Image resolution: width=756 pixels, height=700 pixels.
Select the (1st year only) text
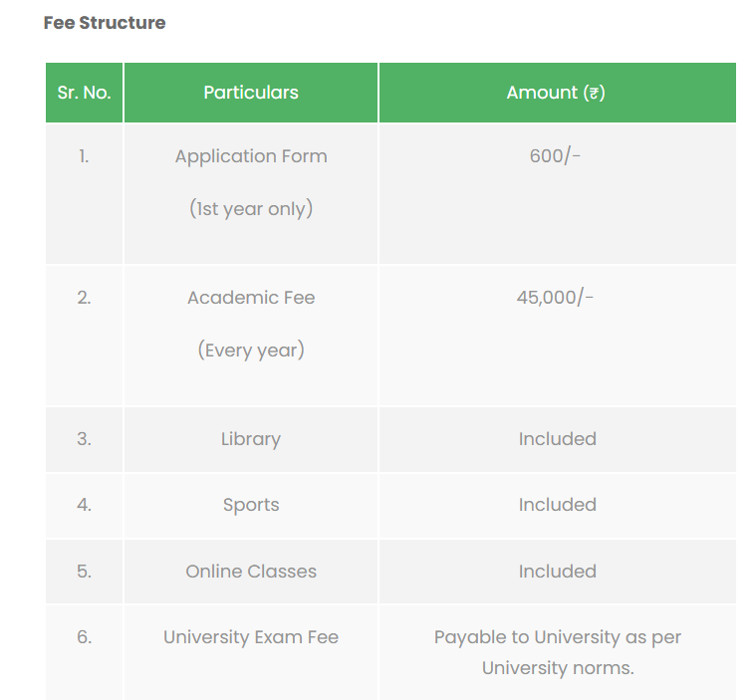251,209
